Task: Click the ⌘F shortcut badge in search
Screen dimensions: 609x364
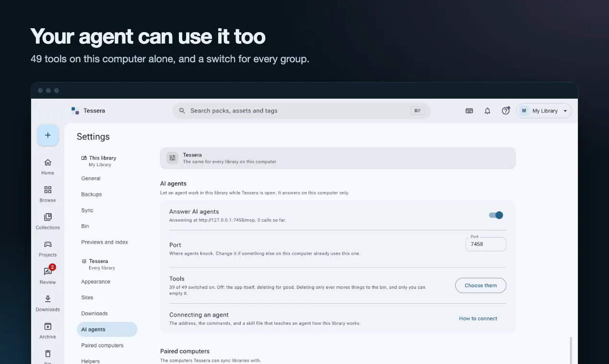Action: tap(417, 111)
